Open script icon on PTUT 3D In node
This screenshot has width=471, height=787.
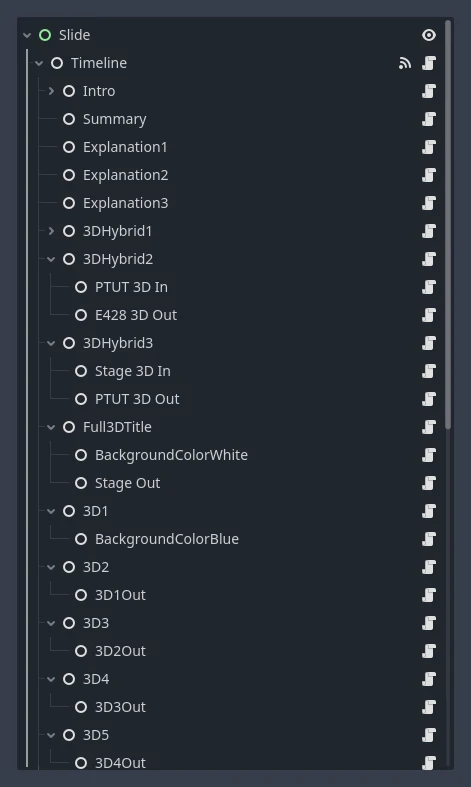coord(429,287)
